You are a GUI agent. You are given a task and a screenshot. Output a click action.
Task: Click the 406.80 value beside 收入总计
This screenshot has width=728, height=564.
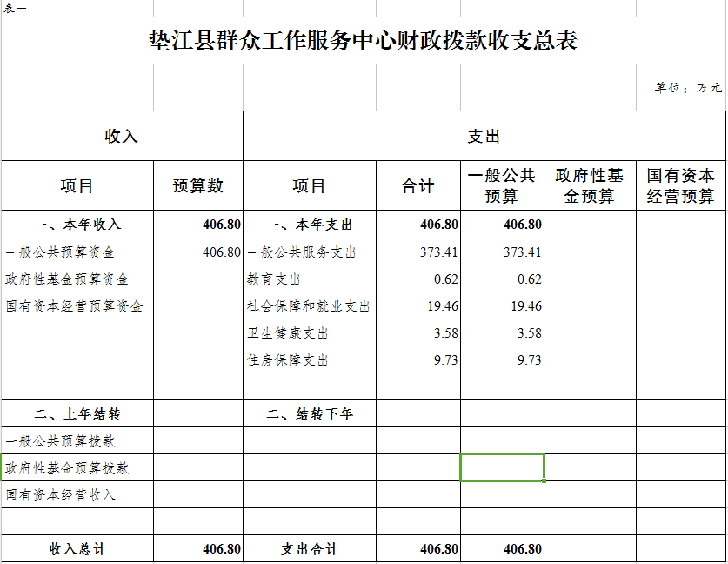(x=198, y=549)
